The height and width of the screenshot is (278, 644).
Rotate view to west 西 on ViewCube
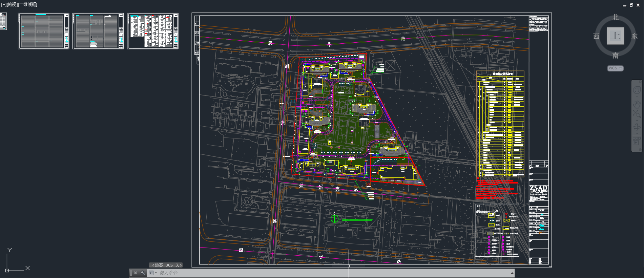pos(596,36)
